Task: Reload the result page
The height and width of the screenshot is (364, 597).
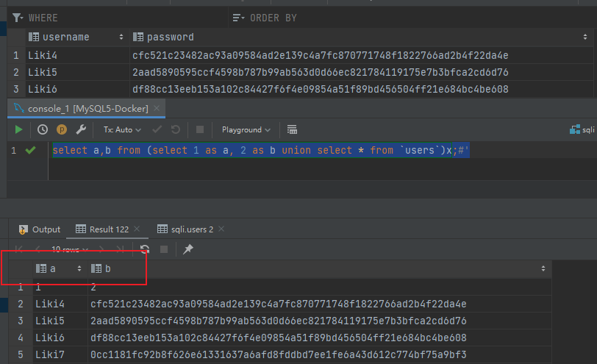Action: [145, 249]
